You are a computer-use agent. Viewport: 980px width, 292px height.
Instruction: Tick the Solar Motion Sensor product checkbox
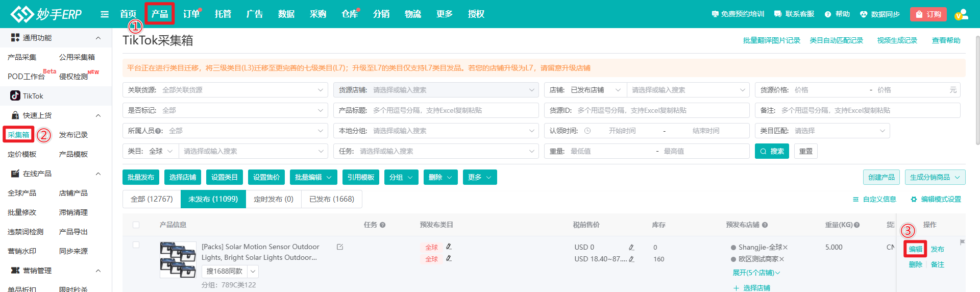pos(136,245)
